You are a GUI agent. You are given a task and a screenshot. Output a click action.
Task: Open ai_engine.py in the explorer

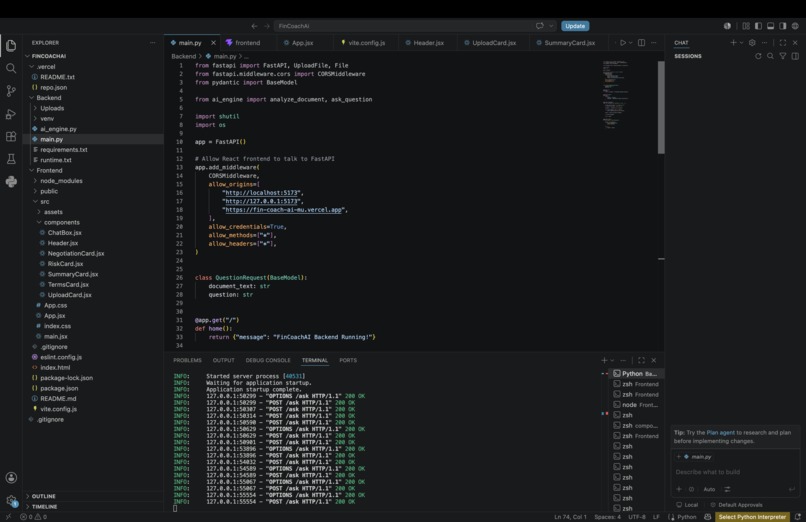tap(58, 129)
